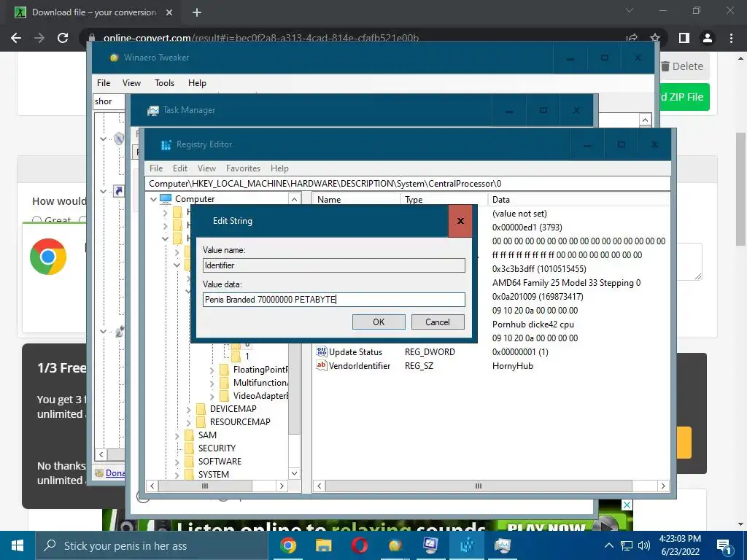
Task: Open Chrome's three-dot menu
Action: coord(731,38)
